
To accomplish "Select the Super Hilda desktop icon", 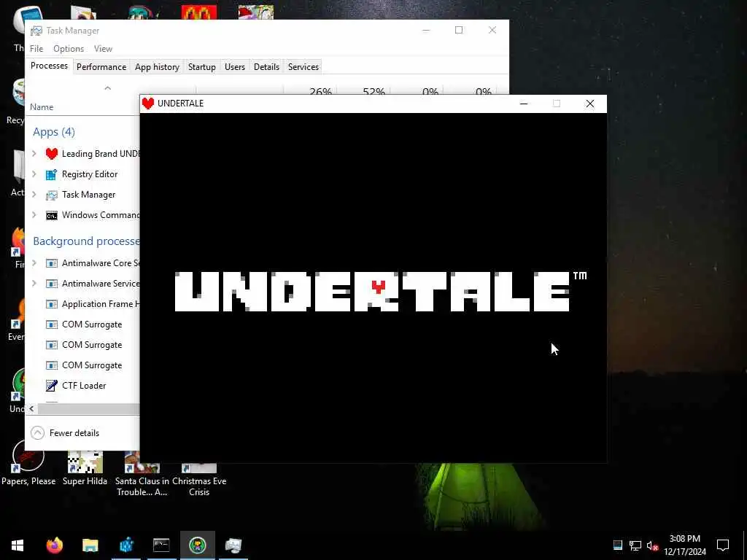I will pos(85,469).
